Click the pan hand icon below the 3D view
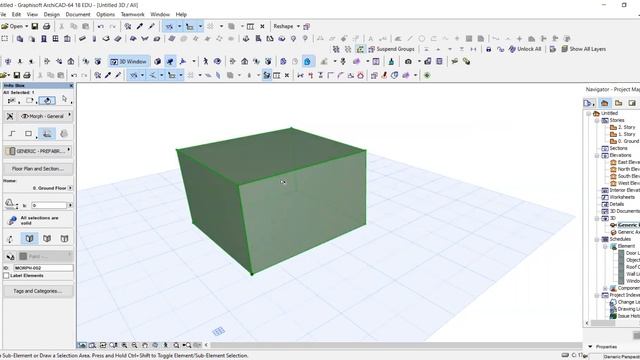The height and width of the screenshot is (360, 640). pyautogui.click(x=145, y=345)
